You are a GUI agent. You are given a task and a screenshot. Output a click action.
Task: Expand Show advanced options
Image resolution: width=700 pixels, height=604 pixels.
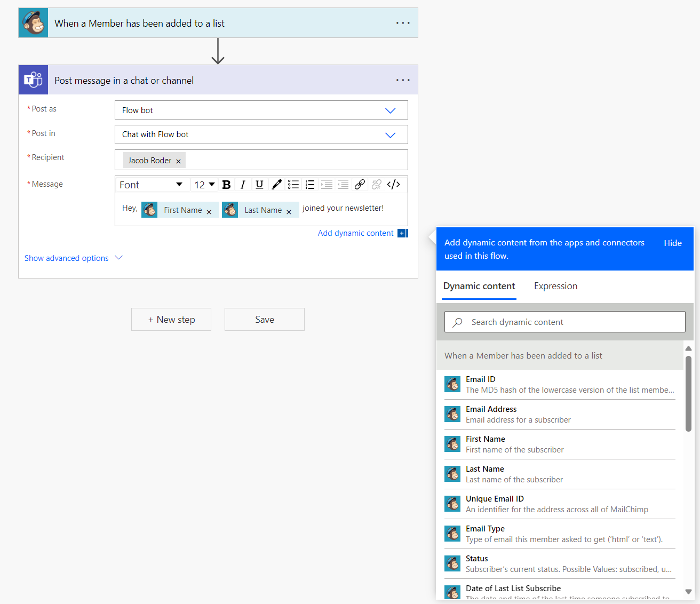tap(74, 258)
